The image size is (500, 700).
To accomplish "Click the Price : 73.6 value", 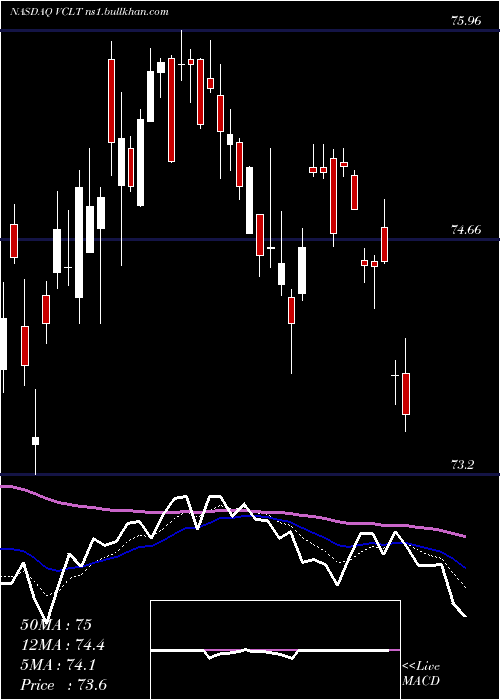I will pos(63,685).
